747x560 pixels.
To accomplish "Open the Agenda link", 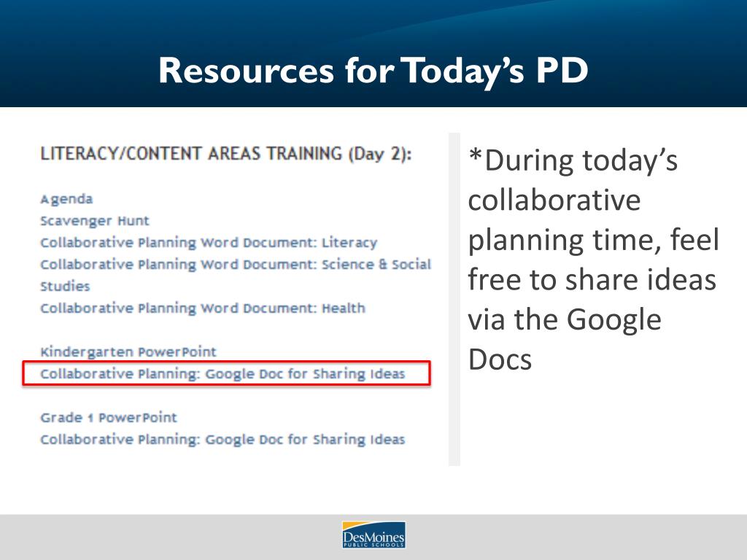I will 66,199.
